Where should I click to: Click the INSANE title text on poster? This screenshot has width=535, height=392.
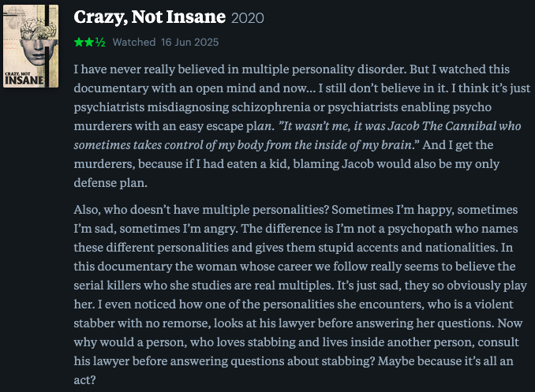tap(24, 80)
